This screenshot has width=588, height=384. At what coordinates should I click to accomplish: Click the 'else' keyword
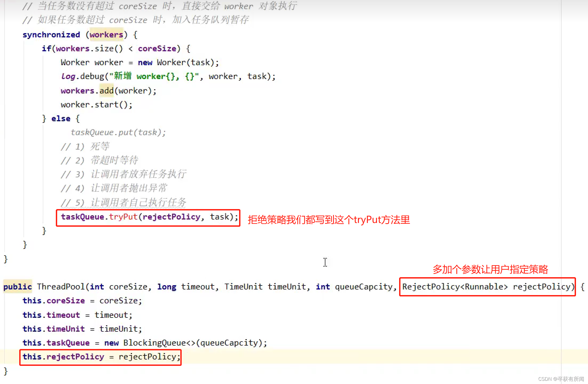(x=61, y=119)
